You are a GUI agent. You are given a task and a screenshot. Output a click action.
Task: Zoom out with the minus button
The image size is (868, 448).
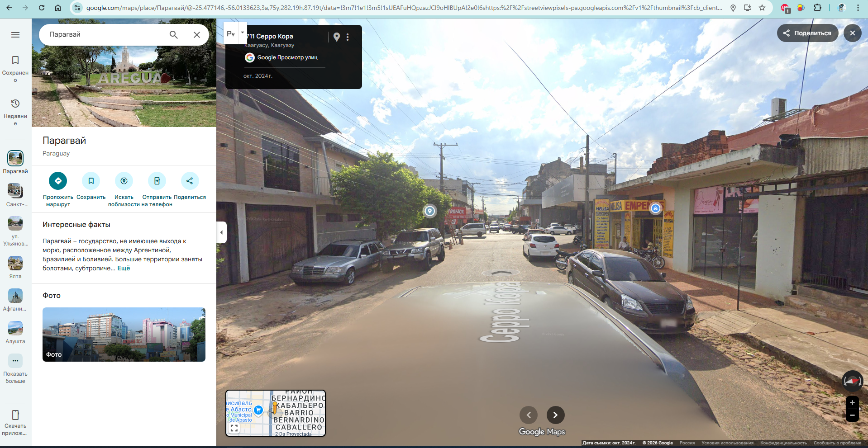(852, 415)
